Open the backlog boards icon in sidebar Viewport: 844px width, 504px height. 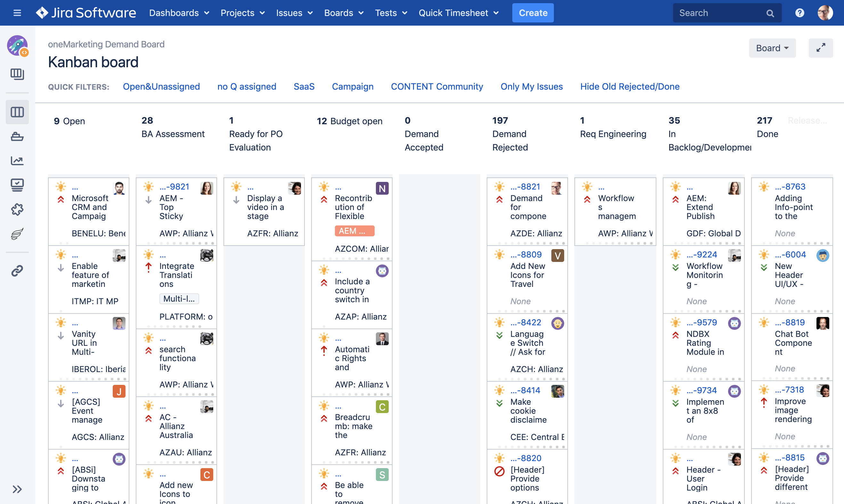17,74
